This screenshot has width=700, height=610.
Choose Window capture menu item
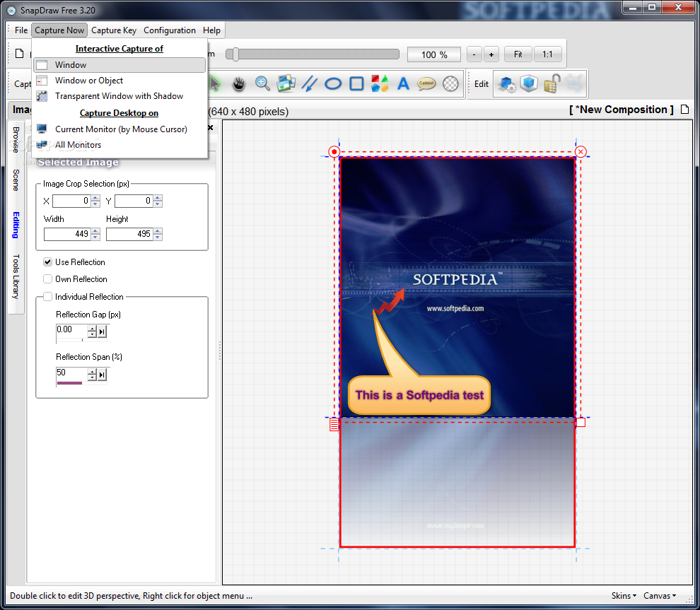pyautogui.click(x=119, y=65)
